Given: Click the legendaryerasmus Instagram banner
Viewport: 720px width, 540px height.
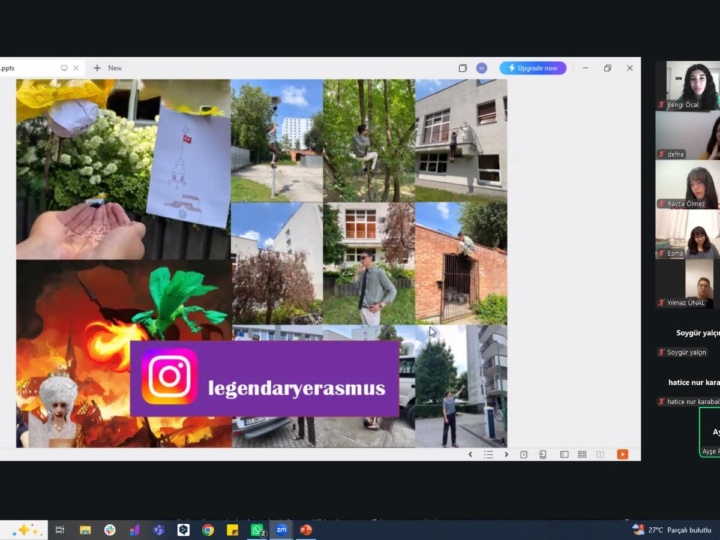Looking at the screenshot, I should point(264,378).
